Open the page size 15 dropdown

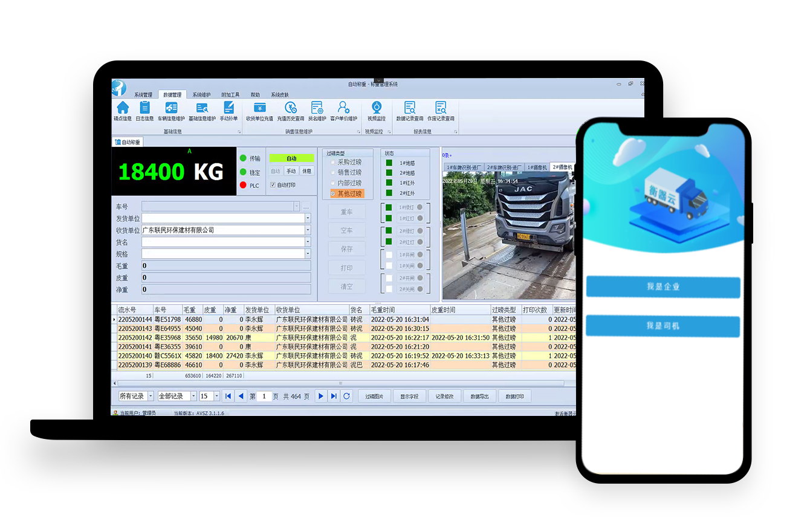coord(217,396)
